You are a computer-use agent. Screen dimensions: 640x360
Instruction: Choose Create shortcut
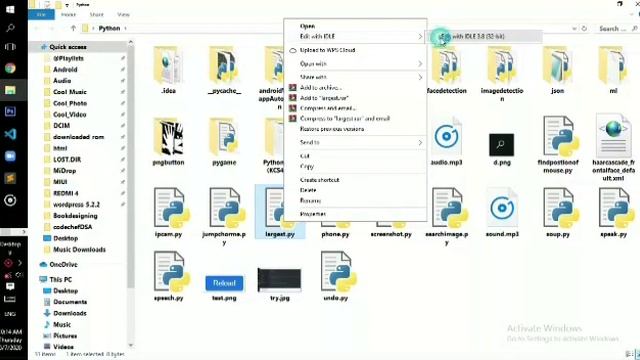pos(355,180)
